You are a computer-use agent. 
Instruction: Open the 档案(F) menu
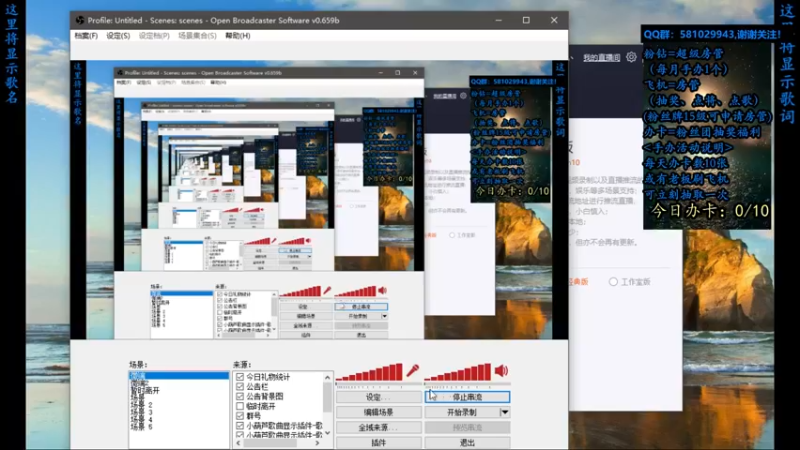tap(86, 36)
